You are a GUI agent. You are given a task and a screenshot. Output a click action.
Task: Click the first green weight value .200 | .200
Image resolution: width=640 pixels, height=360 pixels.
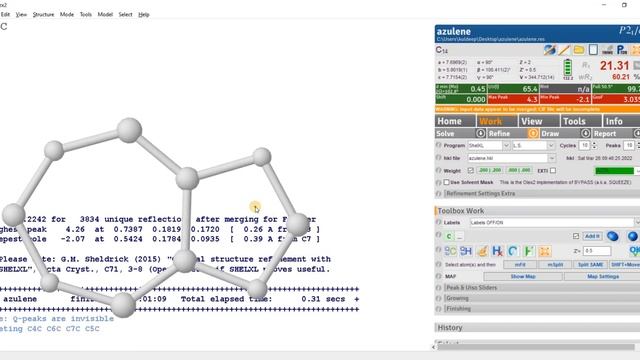pyautogui.click(x=490, y=171)
